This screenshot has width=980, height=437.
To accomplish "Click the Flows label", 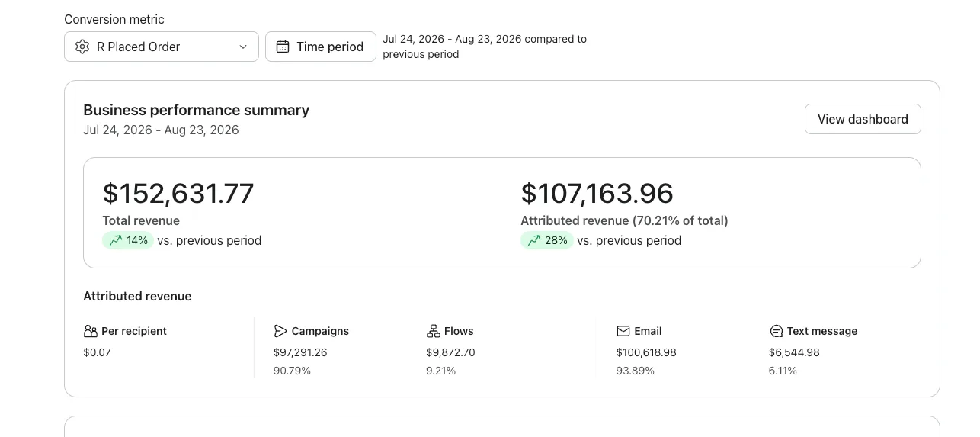I will point(459,331).
